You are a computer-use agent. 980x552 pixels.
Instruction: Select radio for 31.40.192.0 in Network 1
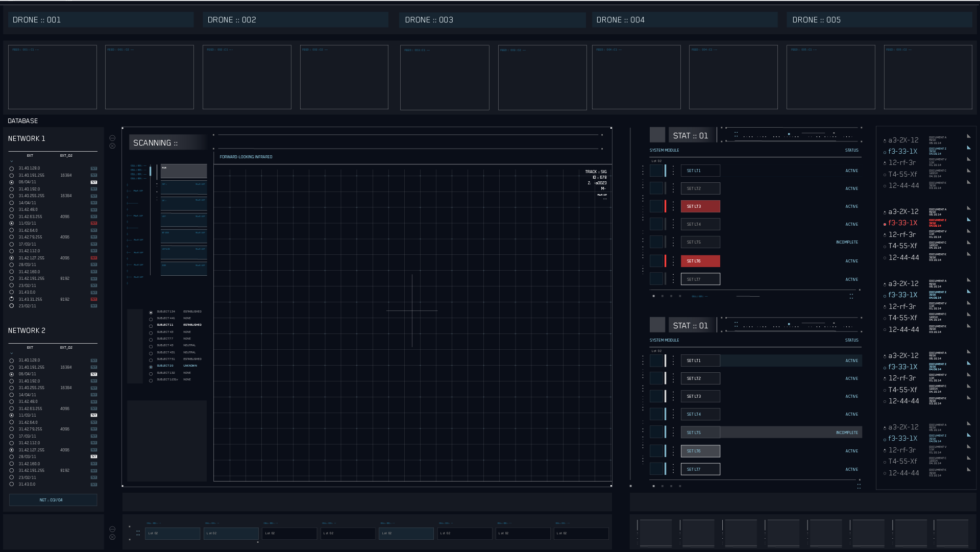(12, 189)
